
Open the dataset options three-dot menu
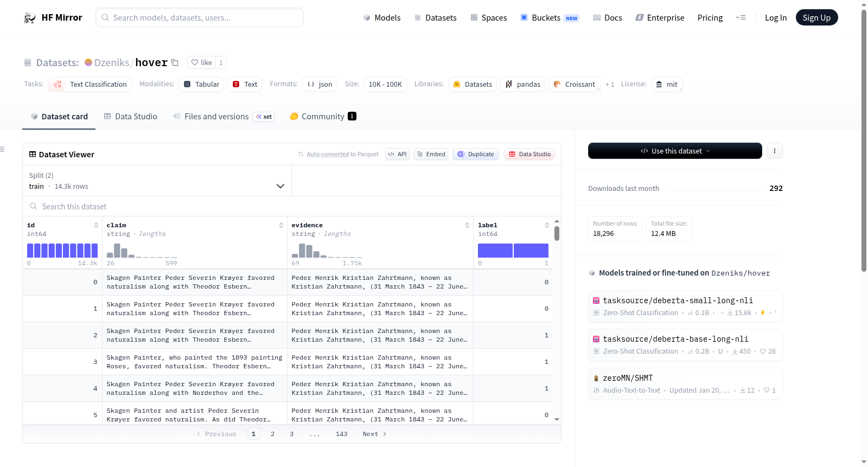(775, 151)
